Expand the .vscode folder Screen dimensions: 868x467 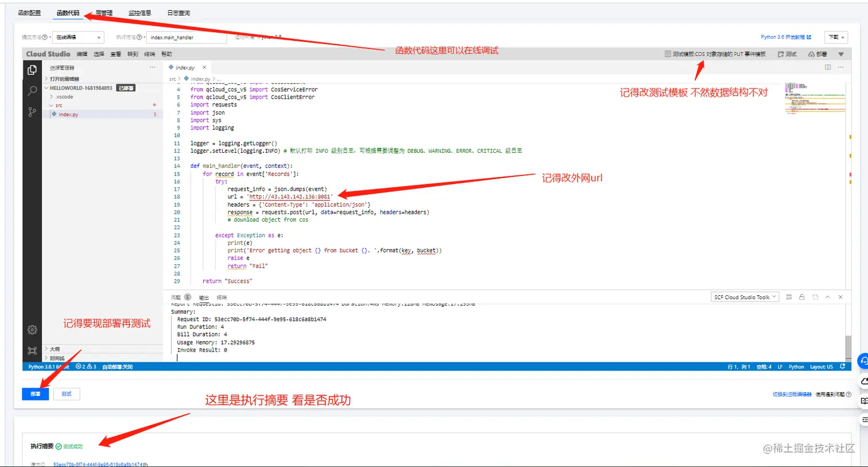point(102,97)
